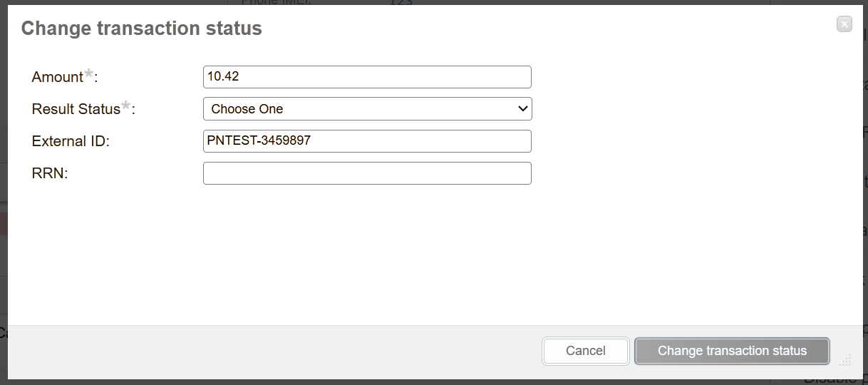Click empty footer area left of Cancel
868x385 pixels.
pyautogui.click(x=285, y=351)
